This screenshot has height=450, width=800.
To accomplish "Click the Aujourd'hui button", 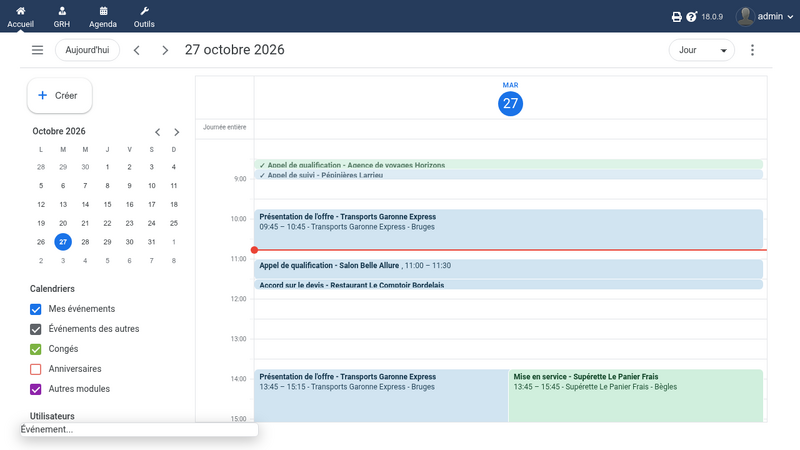I will (x=87, y=50).
